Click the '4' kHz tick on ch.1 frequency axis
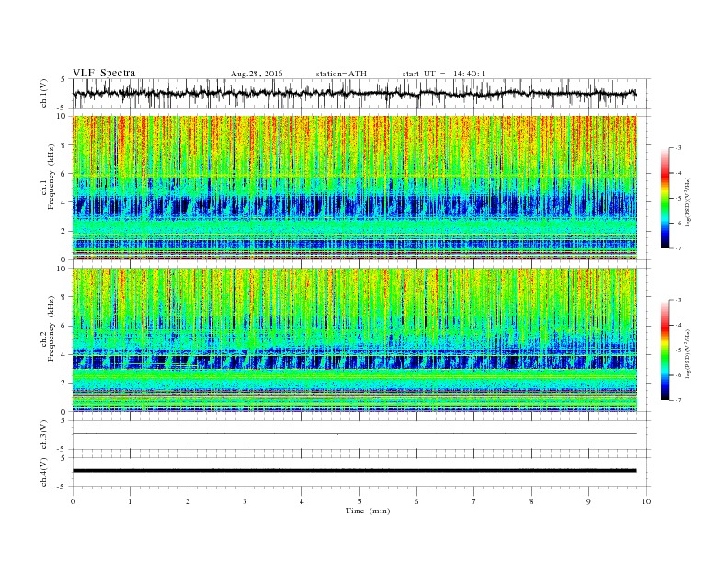The height and width of the screenshot is (563, 728). coord(63,202)
